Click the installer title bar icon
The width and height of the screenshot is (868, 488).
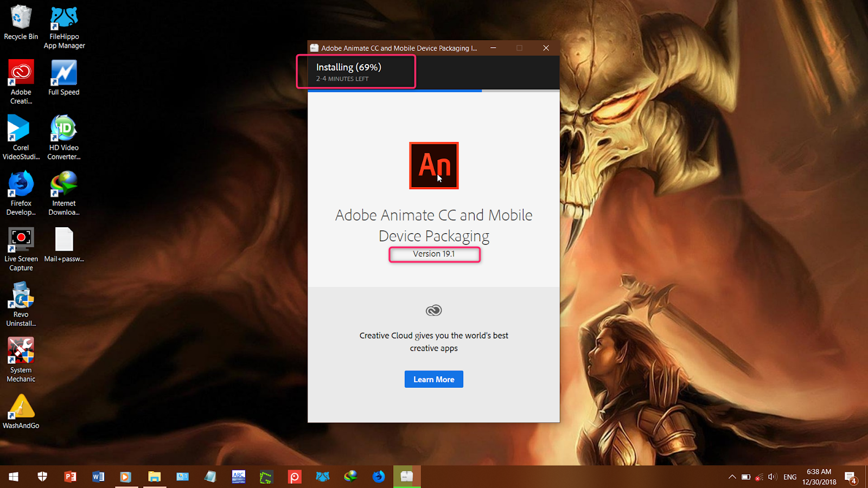click(x=314, y=48)
